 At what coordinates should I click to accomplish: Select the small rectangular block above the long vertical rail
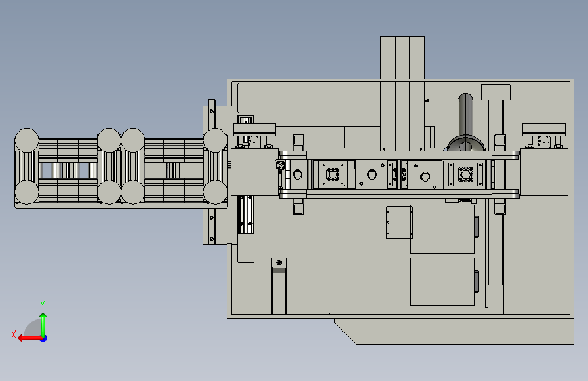(x=495, y=92)
